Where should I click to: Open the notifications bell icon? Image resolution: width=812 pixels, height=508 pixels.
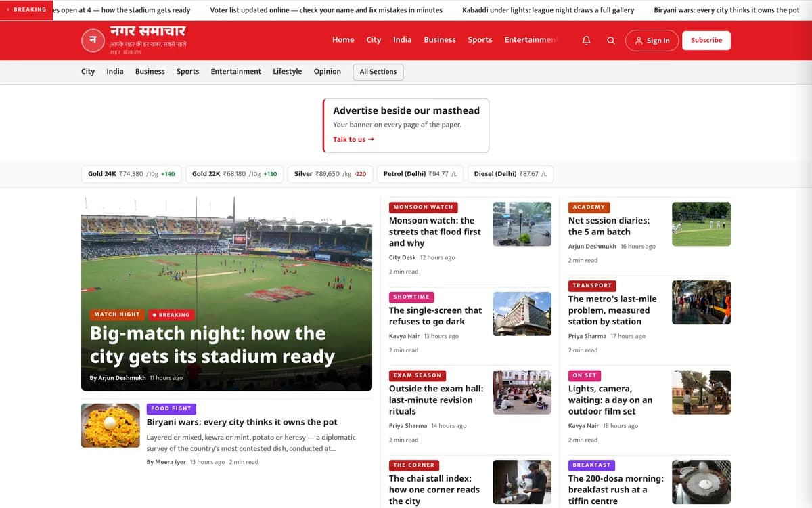tap(587, 41)
